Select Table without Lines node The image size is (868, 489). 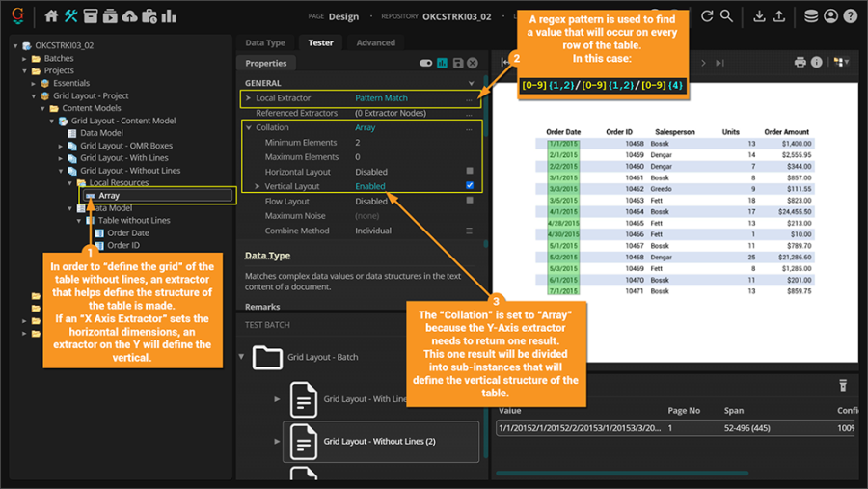tap(134, 221)
